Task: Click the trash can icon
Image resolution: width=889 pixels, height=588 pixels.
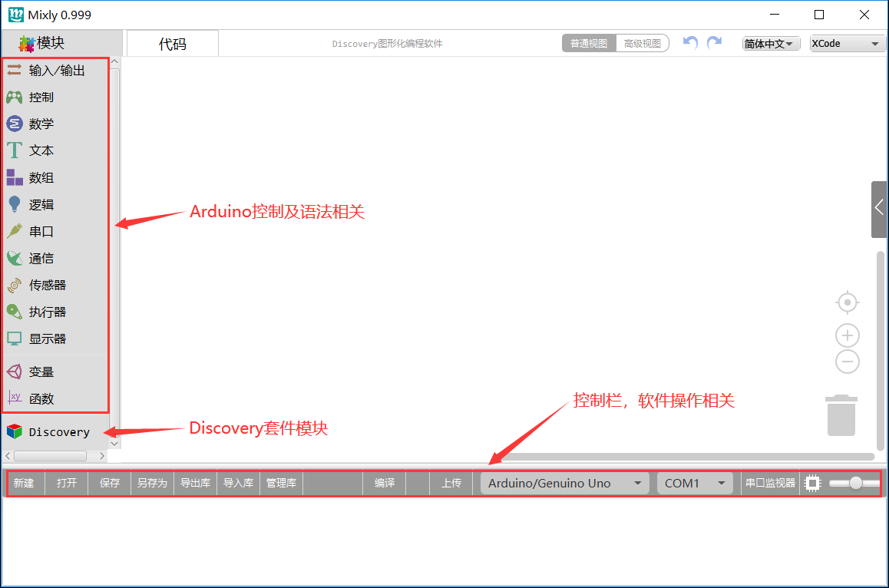Action: 841,415
